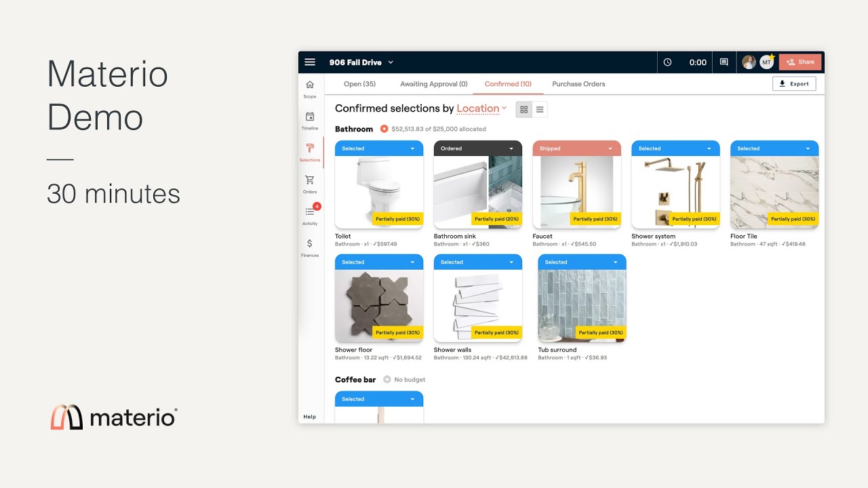Open the Help link
The width and height of the screenshot is (868, 488).
309,417
